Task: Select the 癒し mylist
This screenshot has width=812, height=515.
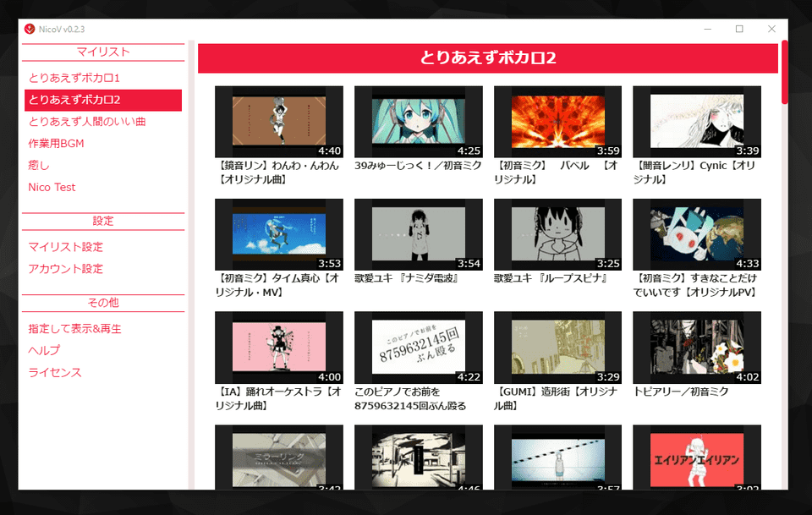Action: [39, 166]
